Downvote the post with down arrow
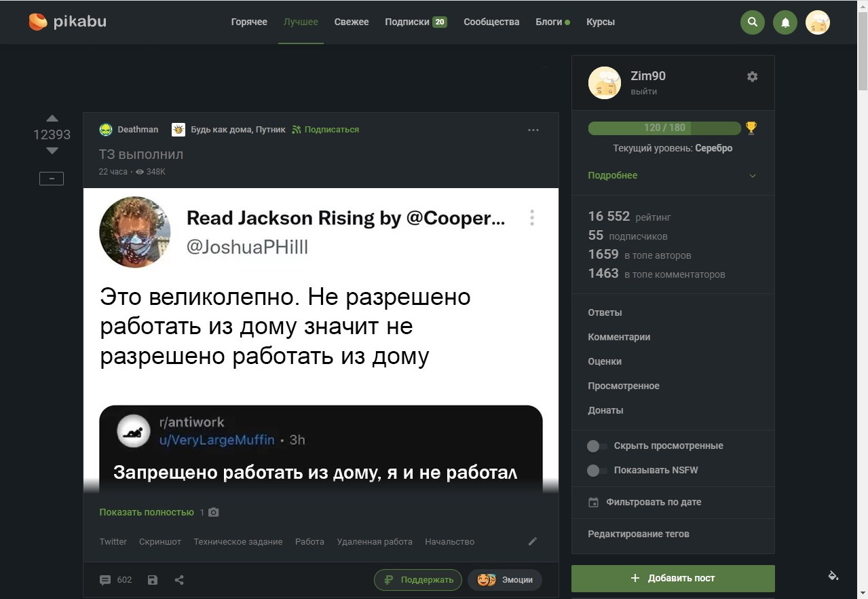Screen dimensions: 868x599 [52, 151]
